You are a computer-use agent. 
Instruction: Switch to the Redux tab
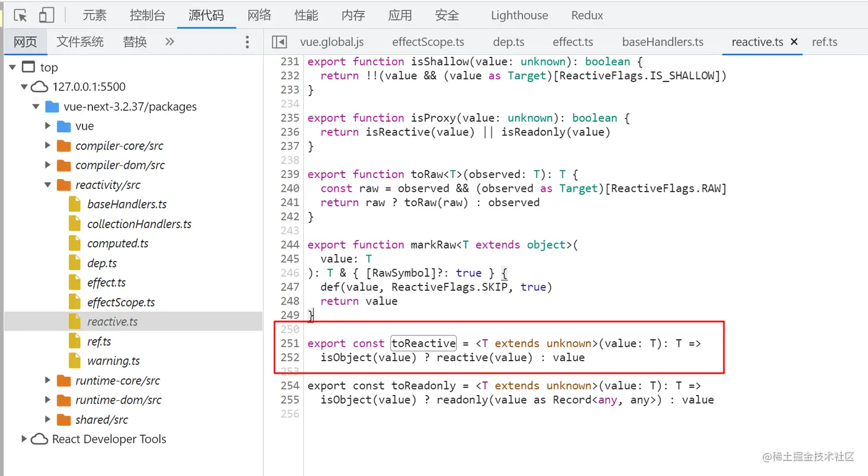pyautogui.click(x=587, y=16)
